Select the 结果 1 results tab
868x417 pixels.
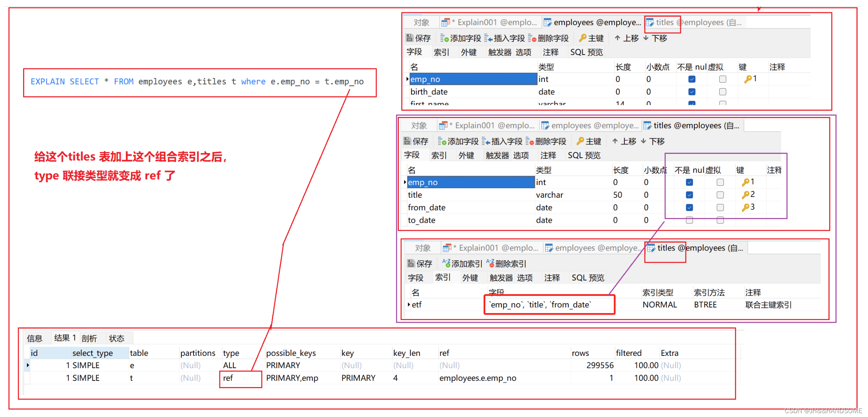65,338
